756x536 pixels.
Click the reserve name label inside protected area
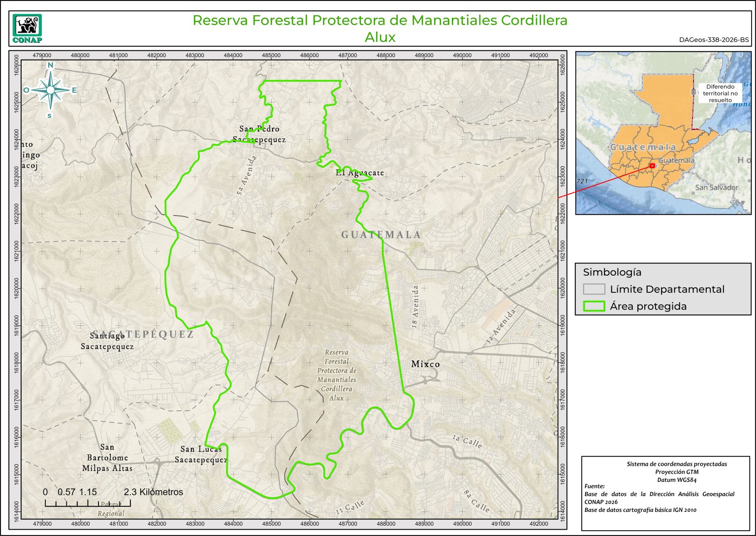tap(337, 375)
